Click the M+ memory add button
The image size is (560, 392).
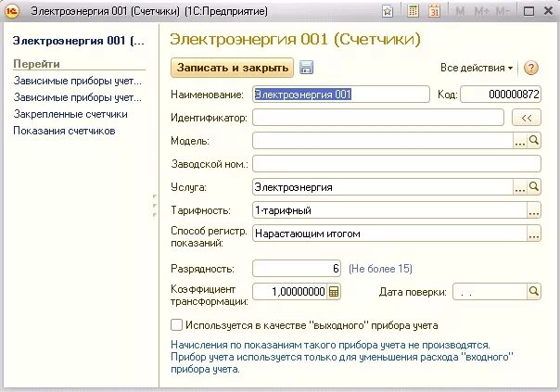[481, 11]
